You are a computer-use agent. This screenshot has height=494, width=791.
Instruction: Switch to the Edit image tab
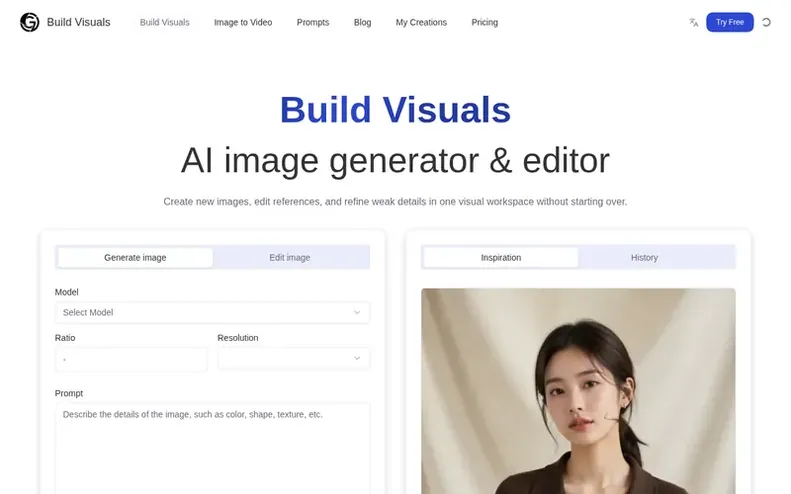[x=290, y=257]
